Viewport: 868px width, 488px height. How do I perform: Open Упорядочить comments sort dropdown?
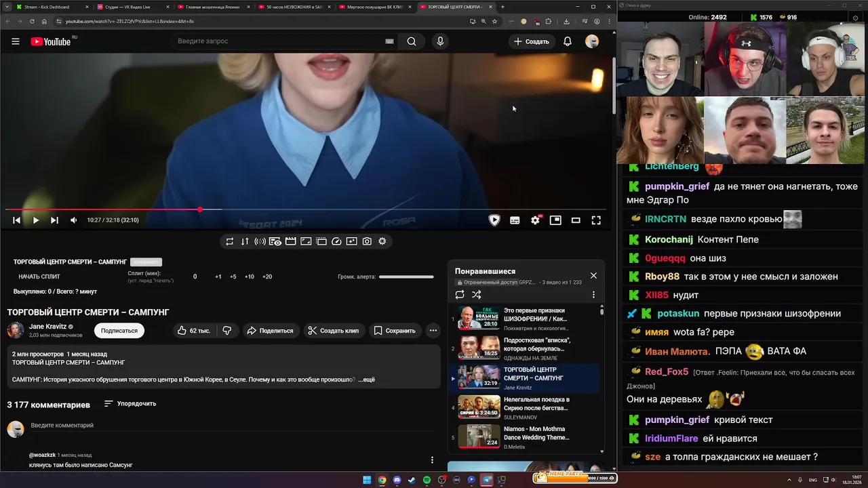(130, 404)
